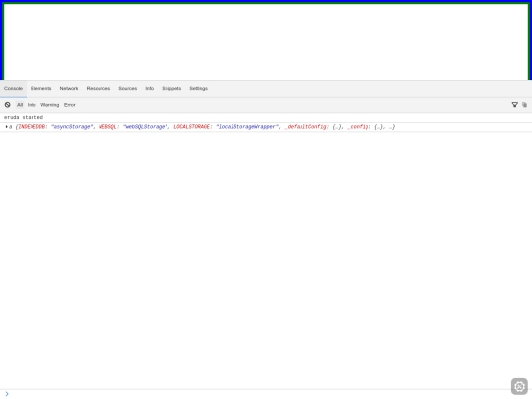532x399 pixels.
Task: Click the "webSQLStorage" value text
Action: click(146, 127)
